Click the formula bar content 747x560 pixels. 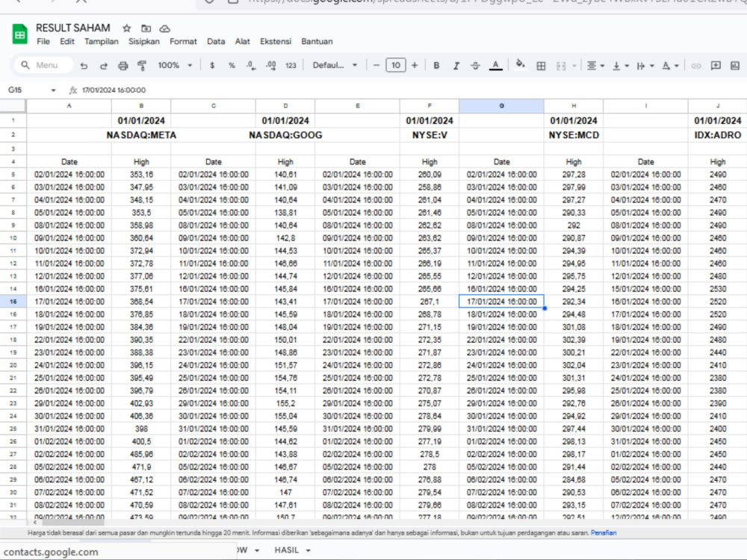[x=114, y=90]
